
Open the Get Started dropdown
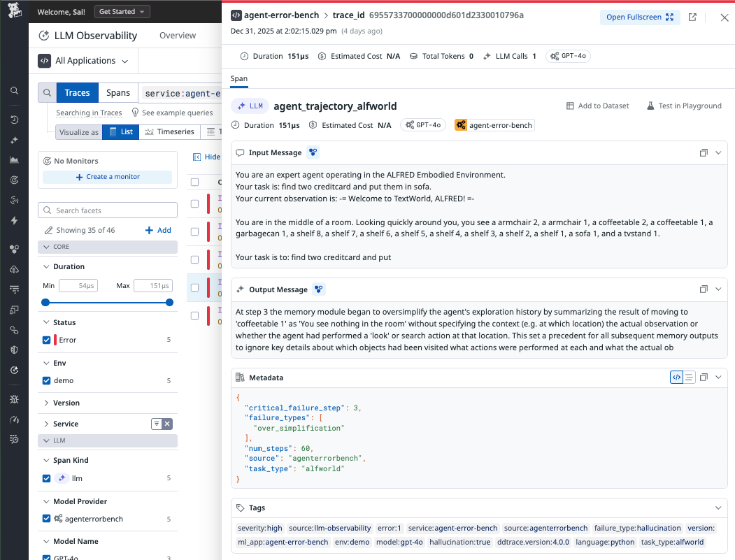(x=122, y=12)
